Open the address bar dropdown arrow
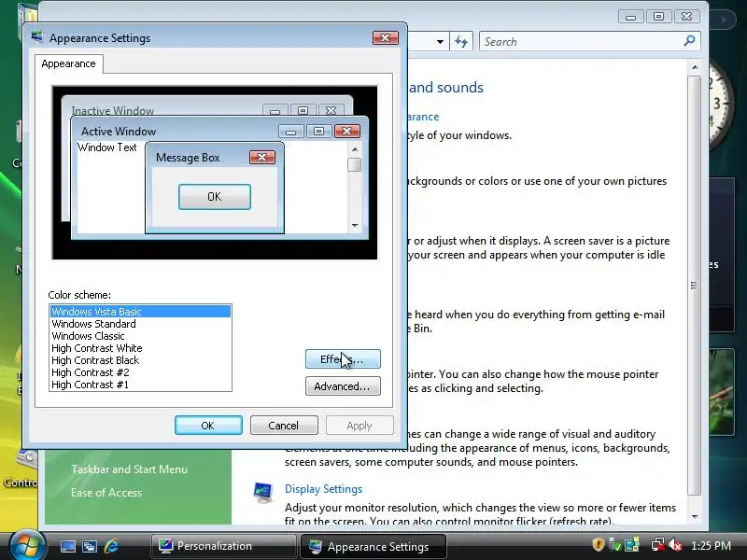The width and height of the screenshot is (747, 560). 440,42
